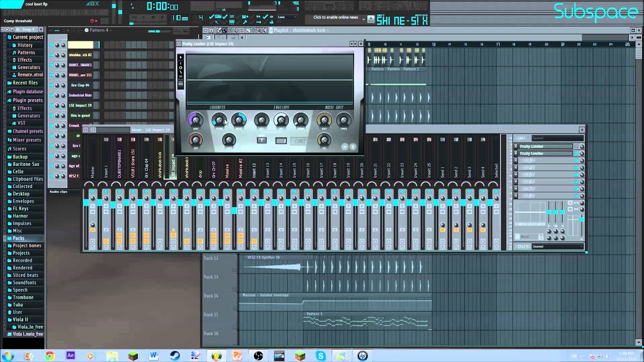Viewport: 644px width, 362px height.
Task: Select the LSE Impact 19 channel button
Action: click(80, 105)
